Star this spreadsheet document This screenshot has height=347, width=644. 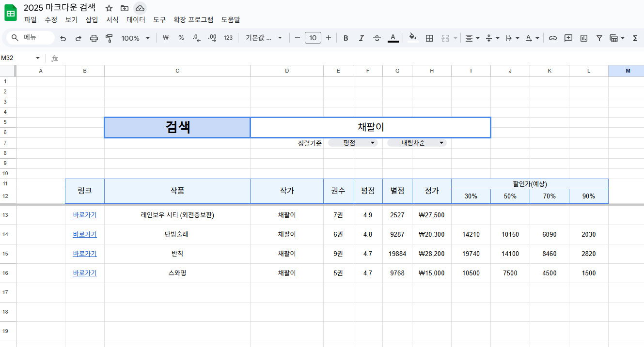tap(109, 8)
